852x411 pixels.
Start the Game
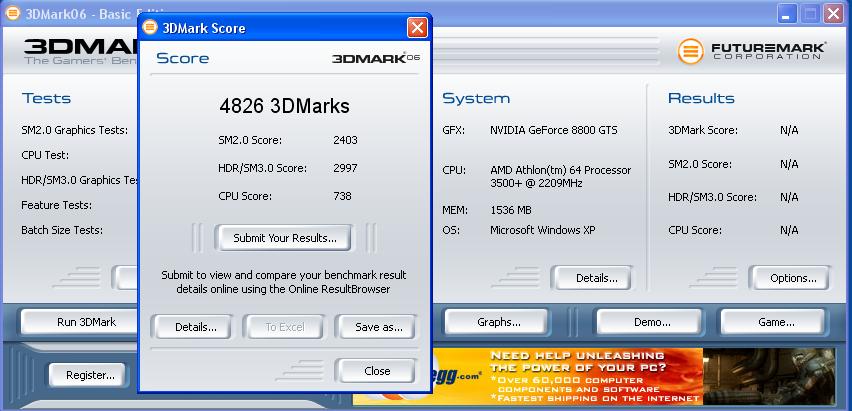[x=773, y=322]
